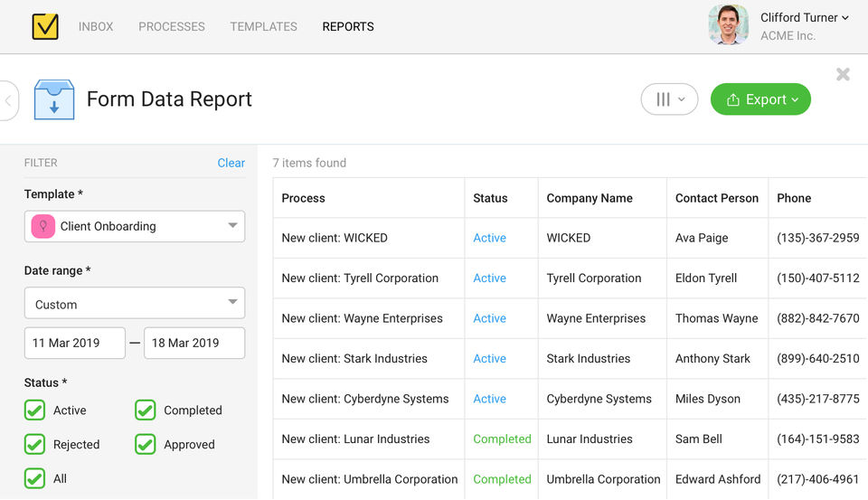Screen dimensions: 868x500
Task: Click the Form Data Report inbox icon
Action: click(54, 99)
